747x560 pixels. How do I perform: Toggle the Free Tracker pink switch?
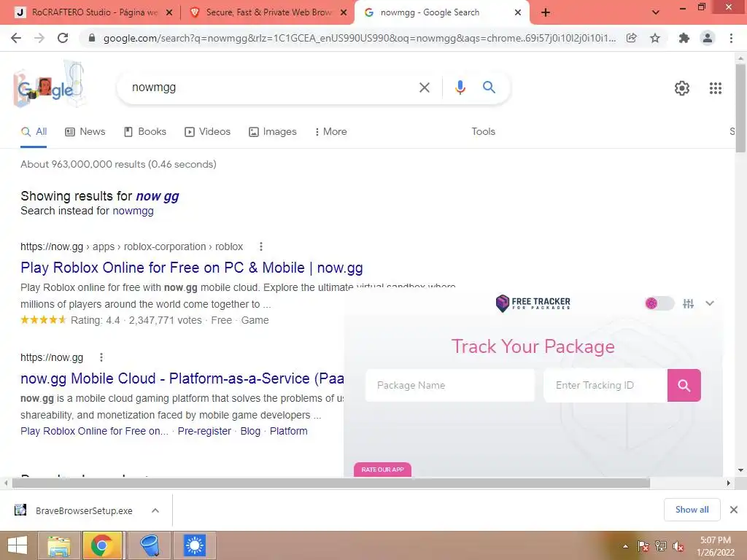pyautogui.click(x=659, y=303)
